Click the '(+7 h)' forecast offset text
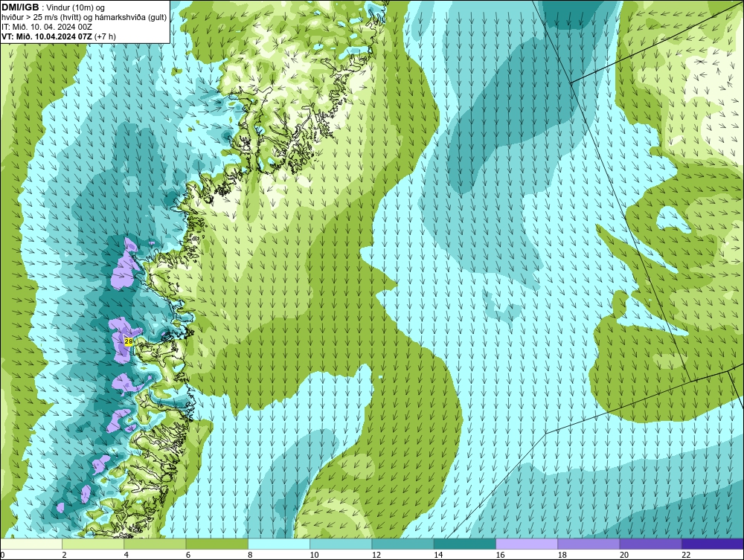This screenshot has height=560, width=744. [x=106, y=36]
